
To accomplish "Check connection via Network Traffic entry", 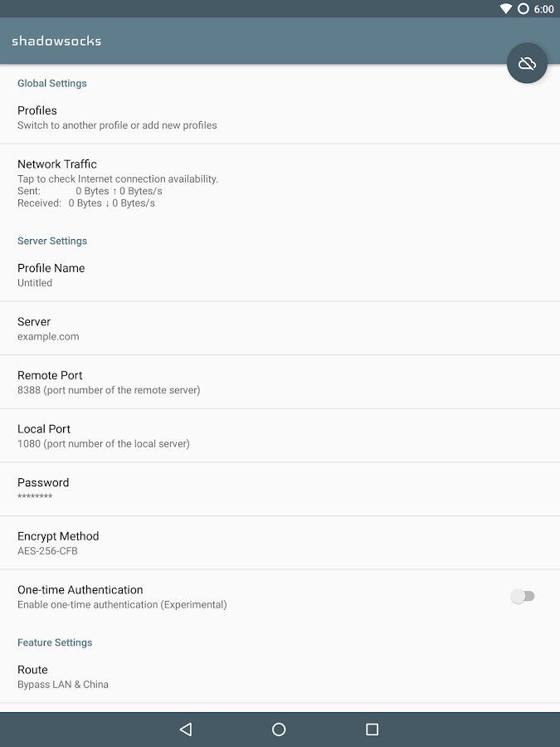I will (280, 183).
